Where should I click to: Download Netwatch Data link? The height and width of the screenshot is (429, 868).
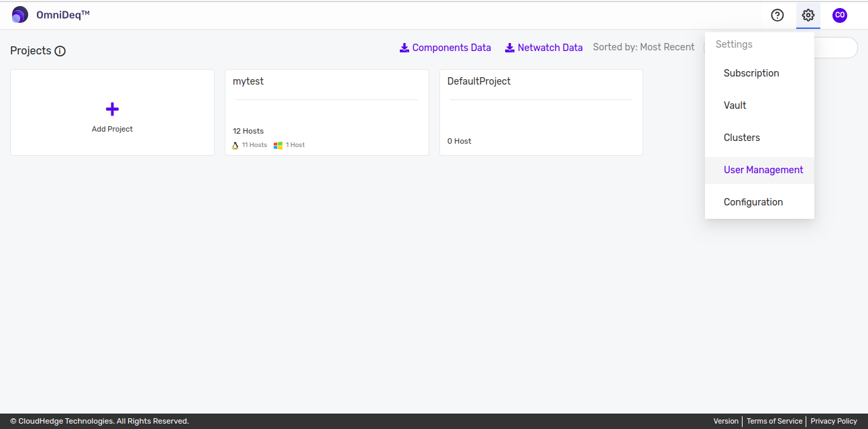click(x=544, y=48)
